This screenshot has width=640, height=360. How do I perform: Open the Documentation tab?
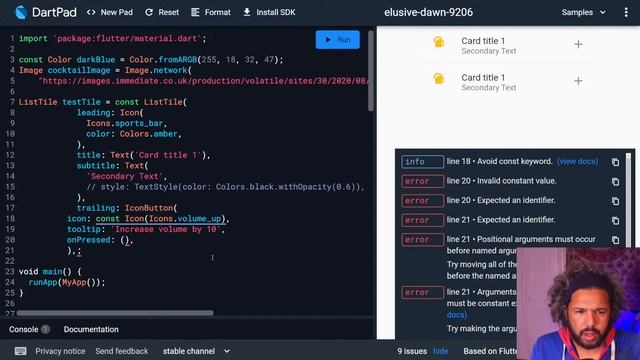coord(91,329)
